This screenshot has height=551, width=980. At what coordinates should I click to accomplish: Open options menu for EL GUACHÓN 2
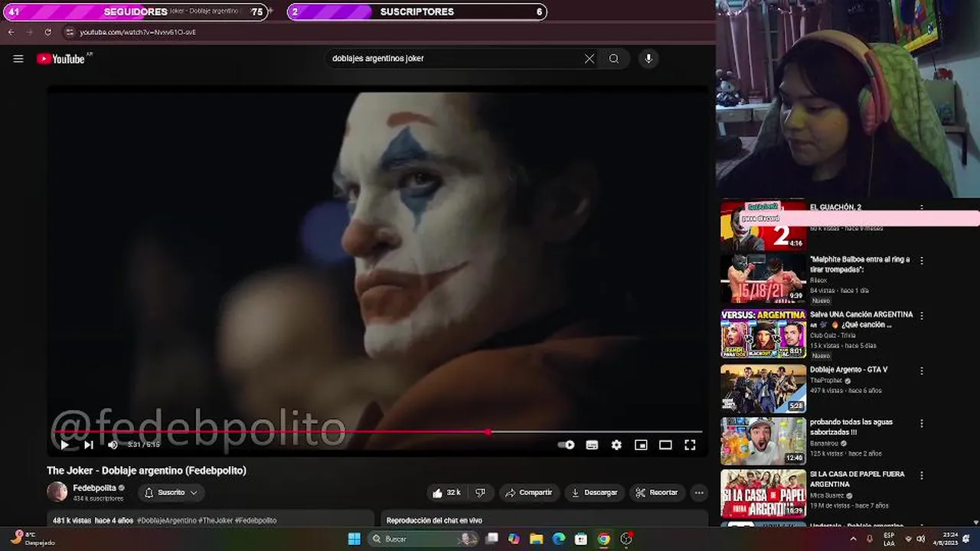[922, 208]
